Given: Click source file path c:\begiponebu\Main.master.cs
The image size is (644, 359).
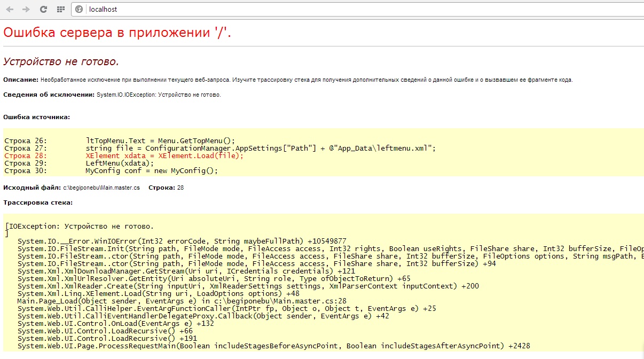Looking at the screenshot, I should [101, 188].
